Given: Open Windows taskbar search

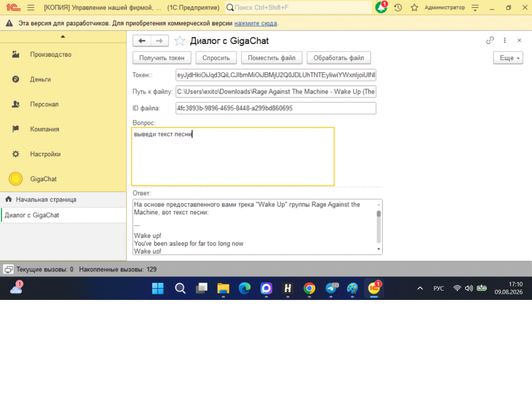Looking at the screenshot, I should tap(180, 289).
